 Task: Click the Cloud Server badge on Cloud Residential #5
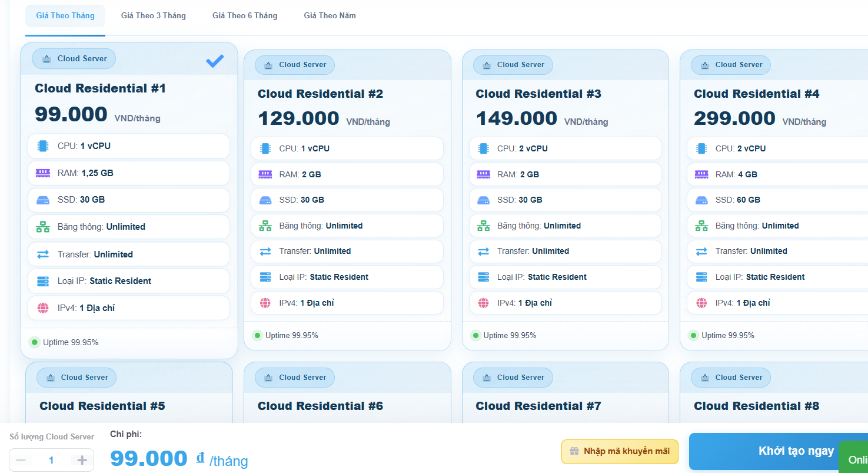[76, 378]
